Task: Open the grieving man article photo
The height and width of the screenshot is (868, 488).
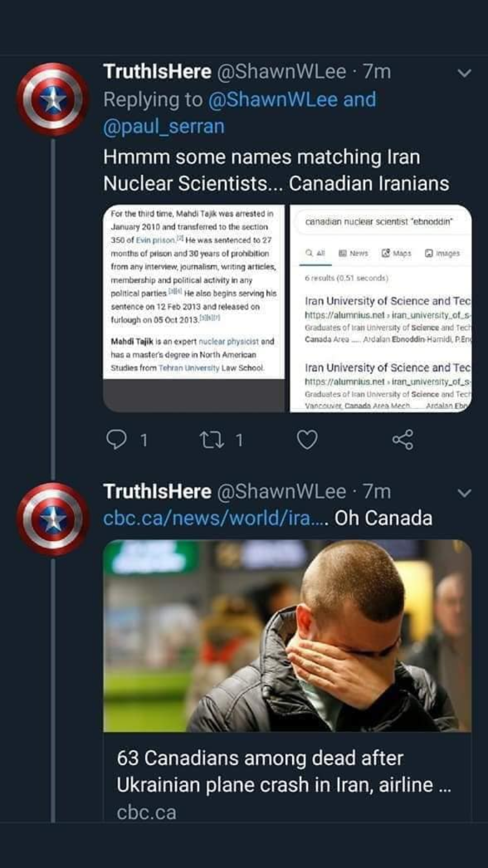Action: (287, 636)
